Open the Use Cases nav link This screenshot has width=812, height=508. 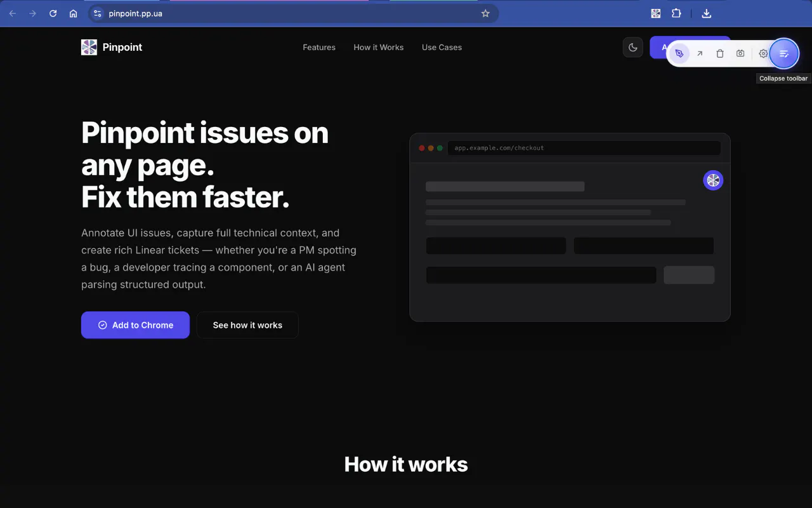click(442, 47)
